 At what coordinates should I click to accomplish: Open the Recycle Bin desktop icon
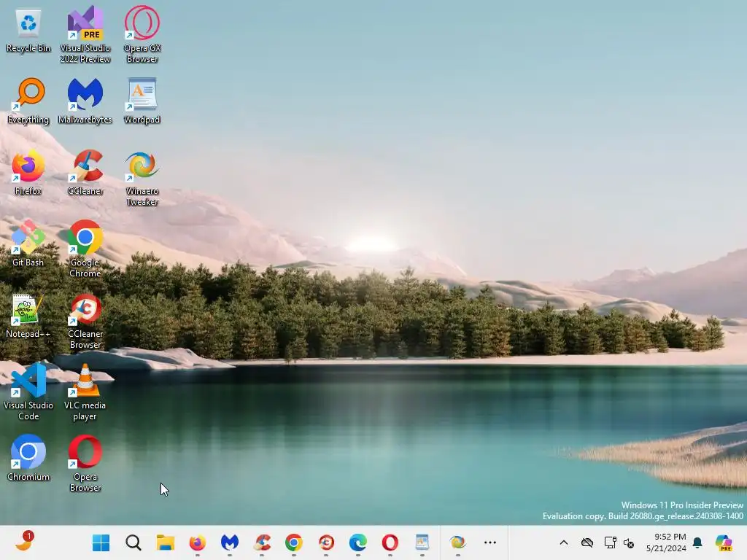(x=28, y=31)
